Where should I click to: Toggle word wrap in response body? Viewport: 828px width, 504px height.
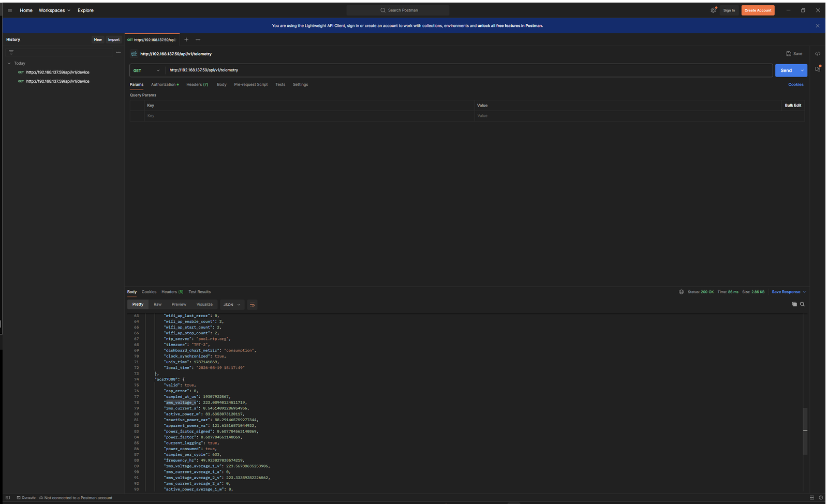[252, 305]
